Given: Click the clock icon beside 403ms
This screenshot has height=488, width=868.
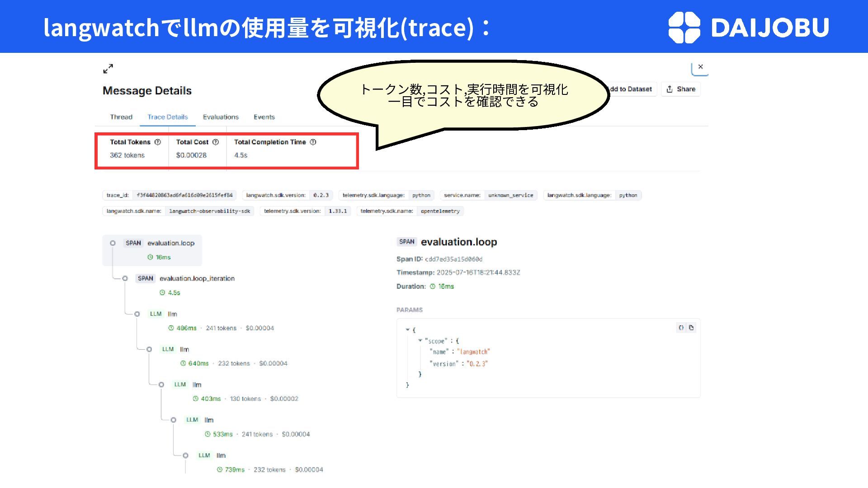Looking at the screenshot, I should pos(196,399).
